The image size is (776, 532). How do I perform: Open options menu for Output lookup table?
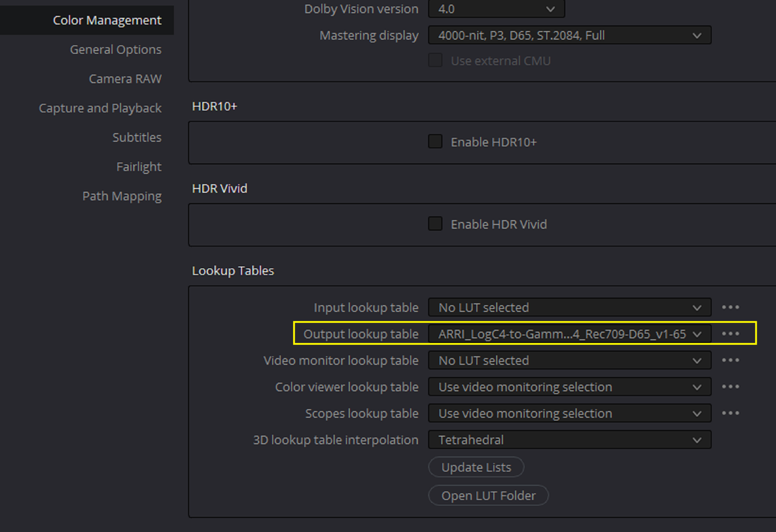[x=731, y=334]
